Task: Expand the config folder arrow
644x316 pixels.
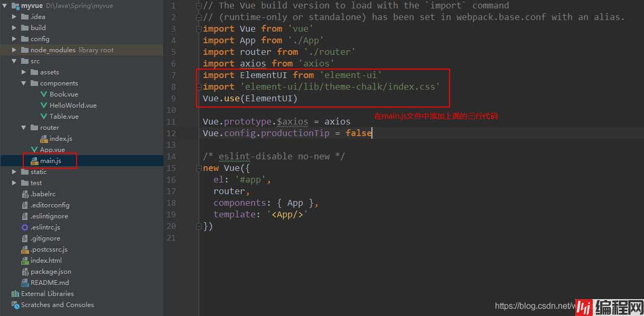Action: tap(14, 39)
